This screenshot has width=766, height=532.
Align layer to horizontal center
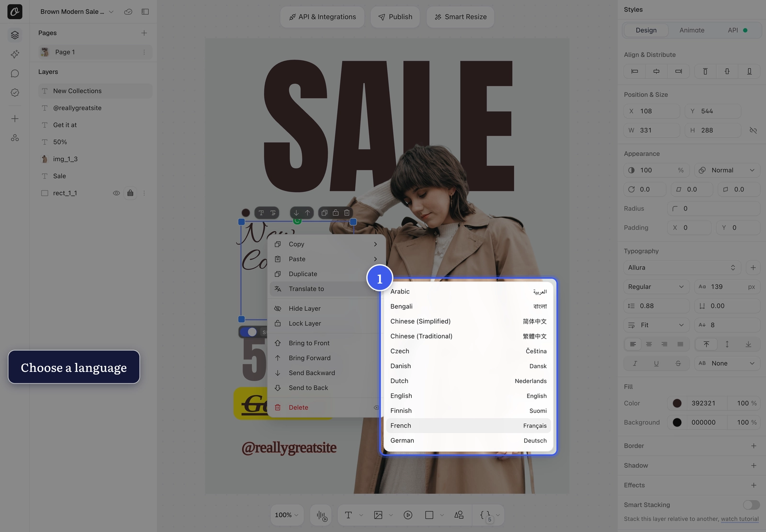pos(656,71)
